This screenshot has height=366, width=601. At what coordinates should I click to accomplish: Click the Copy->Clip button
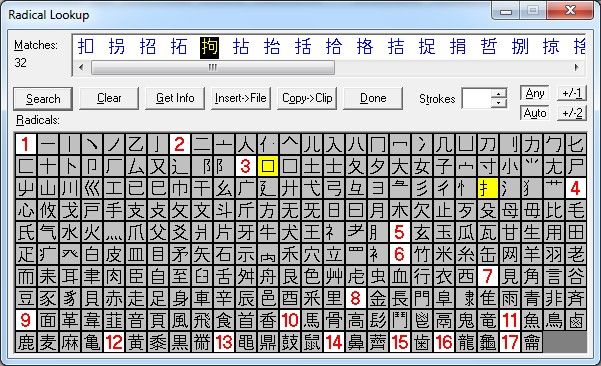click(x=307, y=98)
